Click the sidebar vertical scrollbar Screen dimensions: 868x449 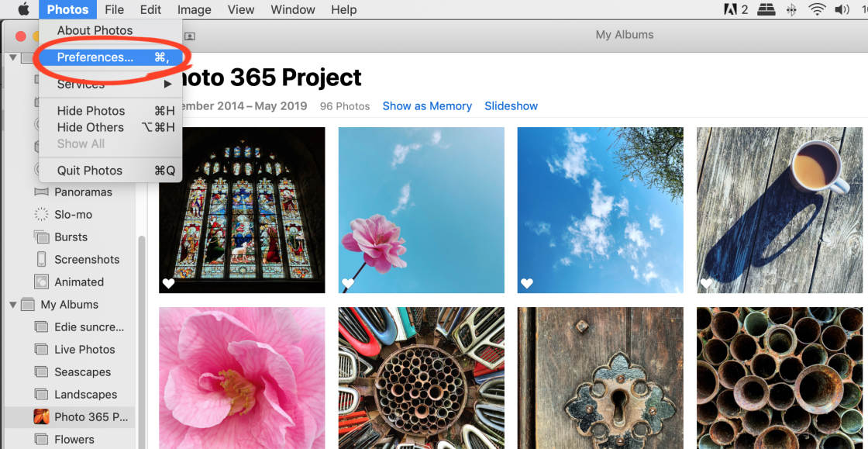142,342
